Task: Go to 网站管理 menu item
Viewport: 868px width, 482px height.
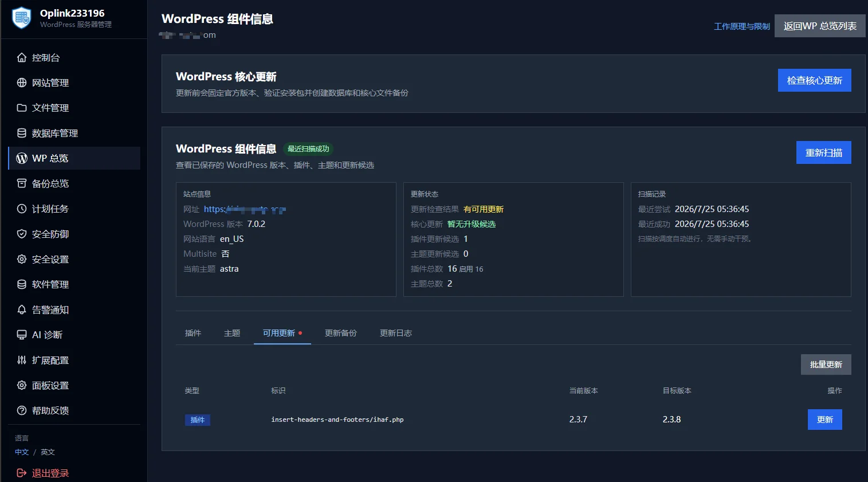Action: coord(74,83)
